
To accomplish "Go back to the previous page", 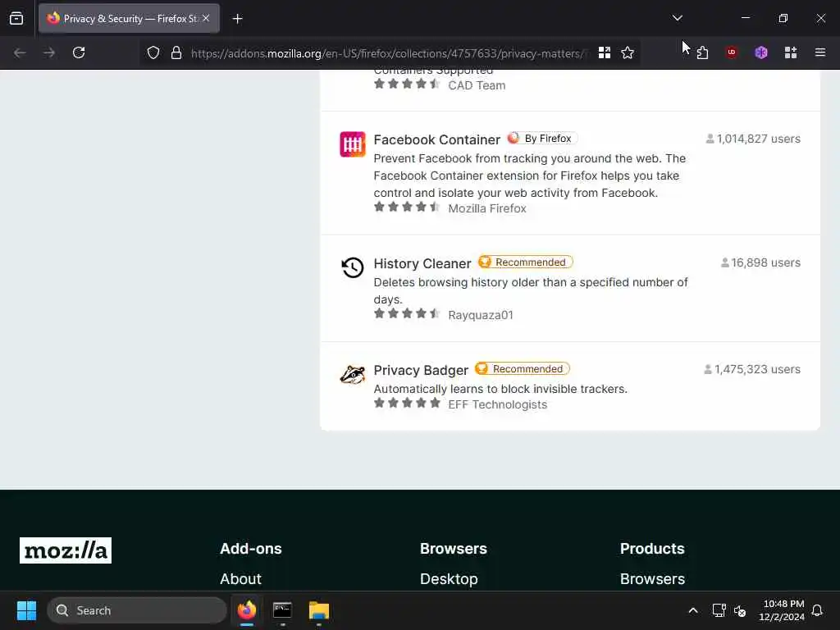I will point(20,52).
